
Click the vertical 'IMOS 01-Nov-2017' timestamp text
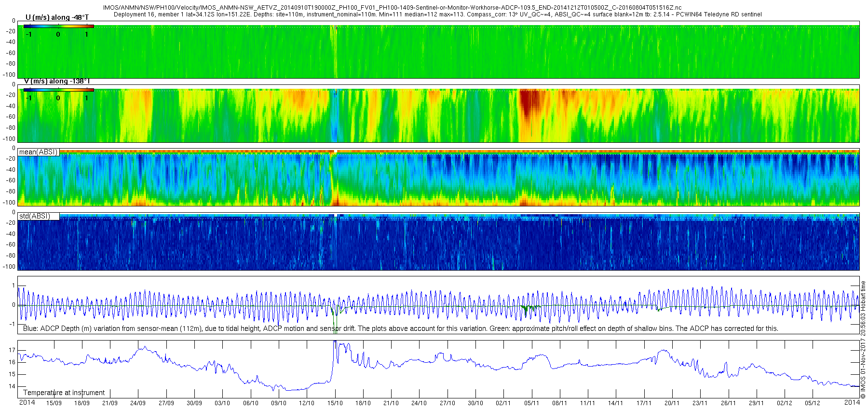(x=863, y=340)
